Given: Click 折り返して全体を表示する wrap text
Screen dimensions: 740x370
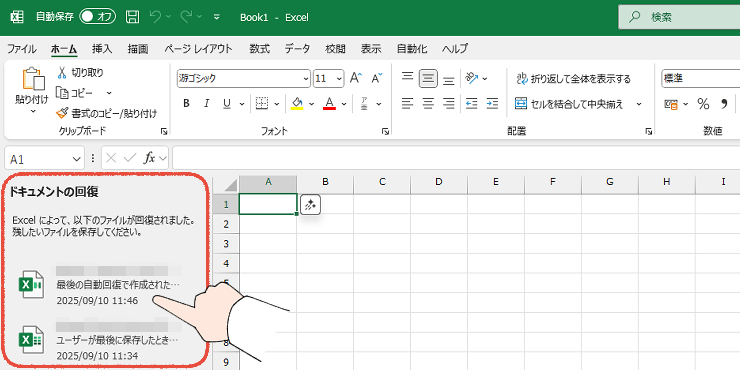Looking at the screenshot, I should (573, 78).
